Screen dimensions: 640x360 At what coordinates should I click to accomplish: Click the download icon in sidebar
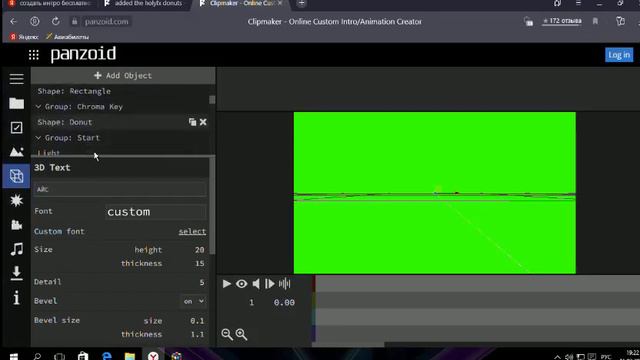click(16, 273)
